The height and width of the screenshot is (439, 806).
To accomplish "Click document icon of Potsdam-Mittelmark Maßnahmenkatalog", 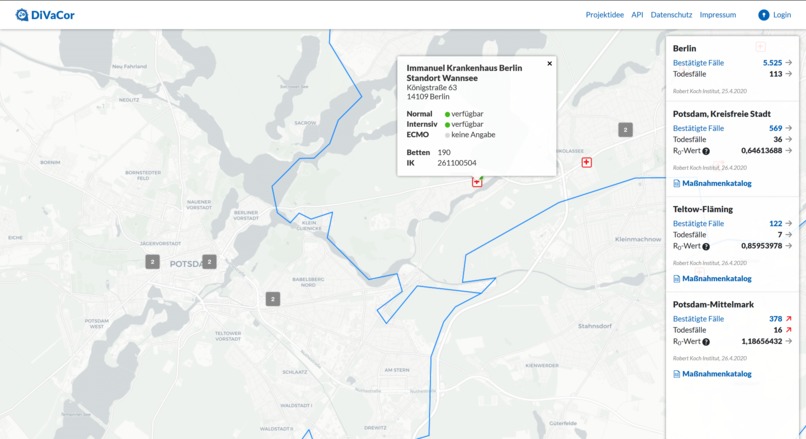I will (x=676, y=374).
